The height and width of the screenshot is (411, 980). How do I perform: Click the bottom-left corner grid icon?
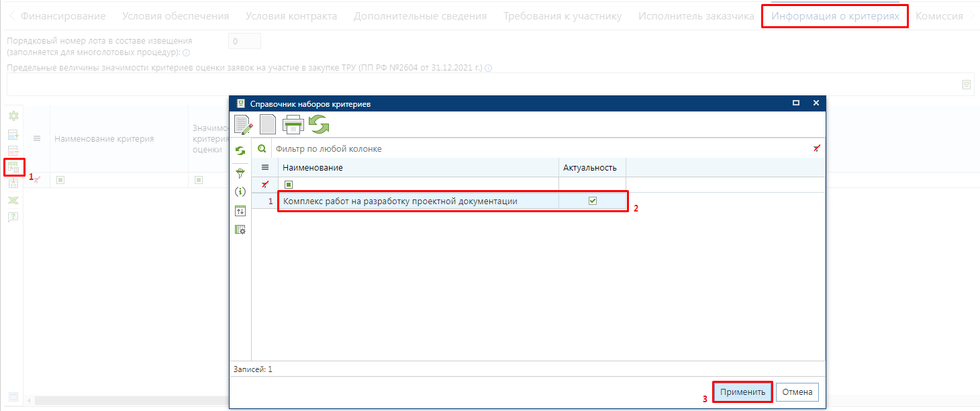13,398
